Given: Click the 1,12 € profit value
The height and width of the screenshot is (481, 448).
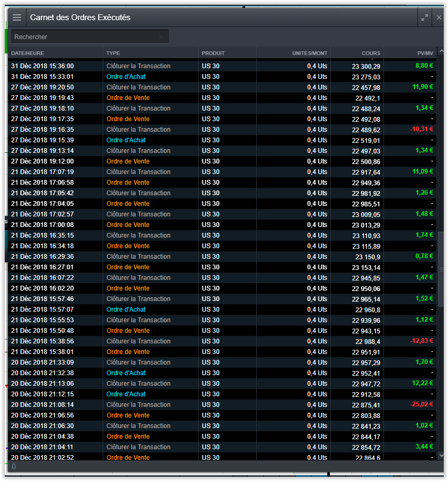Looking at the screenshot, I should [424, 320].
